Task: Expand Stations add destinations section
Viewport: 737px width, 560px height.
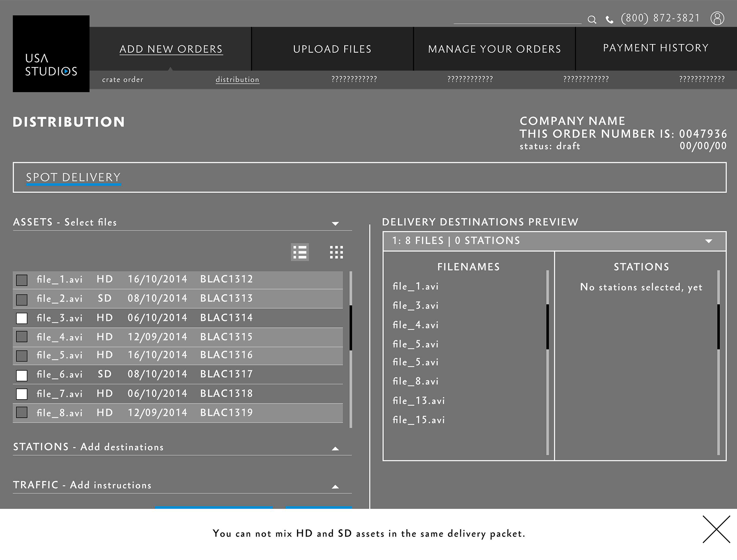Action: 335,448
